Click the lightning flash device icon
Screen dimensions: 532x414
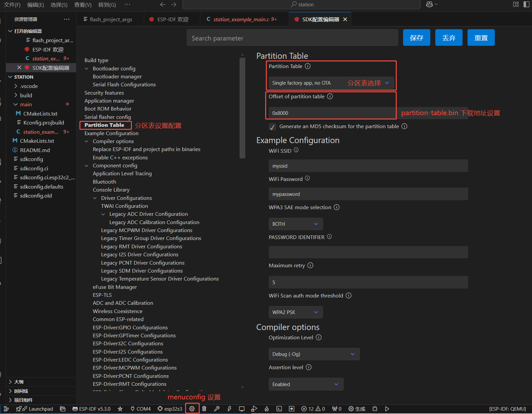click(229, 409)
